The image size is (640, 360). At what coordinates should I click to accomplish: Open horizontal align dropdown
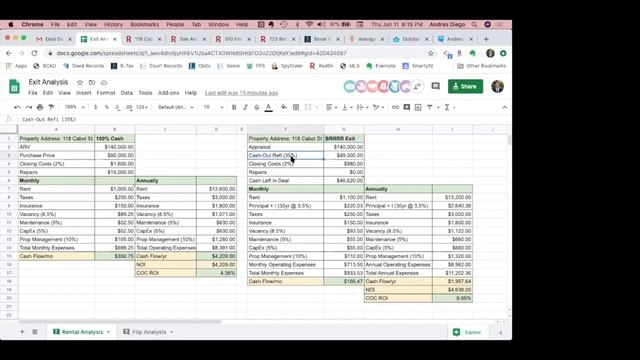[331, 107]
